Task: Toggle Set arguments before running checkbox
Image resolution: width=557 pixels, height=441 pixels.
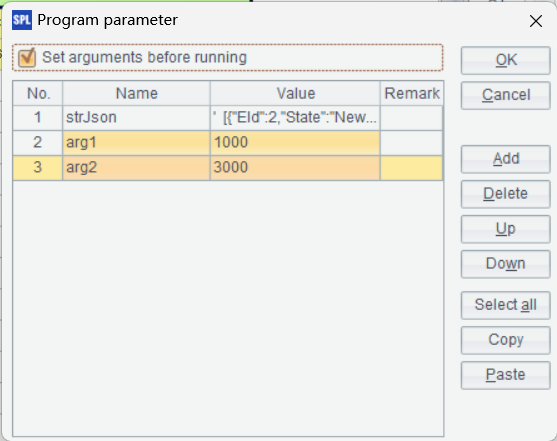Action: click(x=27, y=58)
